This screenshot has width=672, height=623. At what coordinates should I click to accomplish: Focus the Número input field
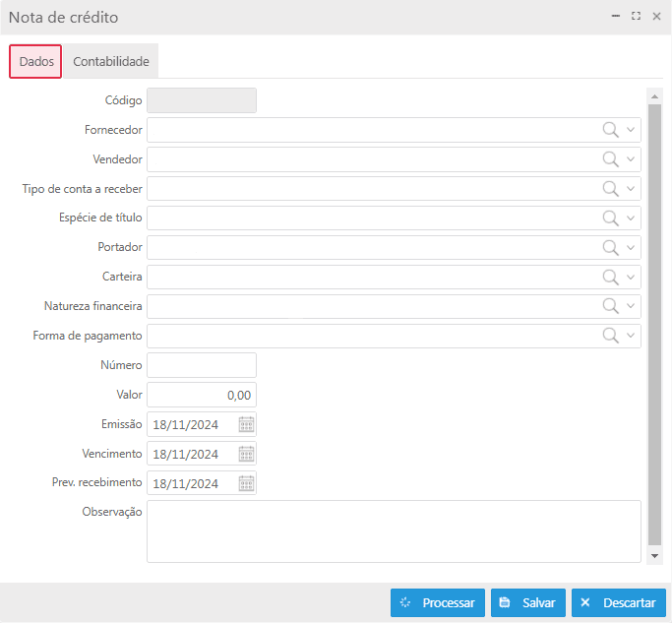tap(202, 366)
